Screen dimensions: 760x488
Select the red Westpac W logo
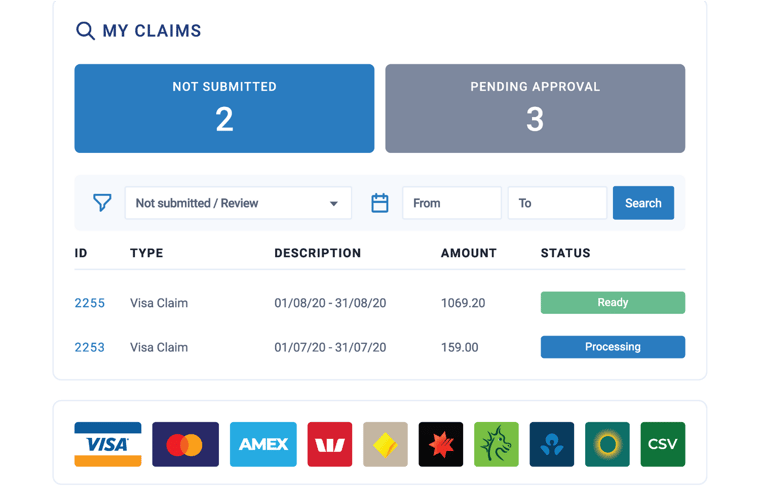point(330,444)
